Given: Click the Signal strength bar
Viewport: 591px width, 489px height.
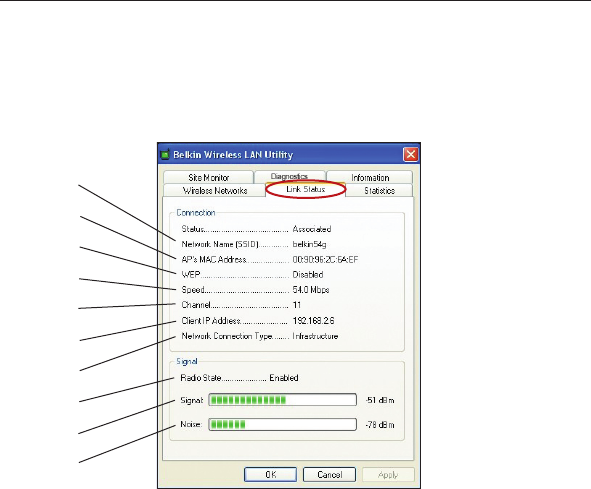Looking at the screenshot, I should tap(283, 400).
